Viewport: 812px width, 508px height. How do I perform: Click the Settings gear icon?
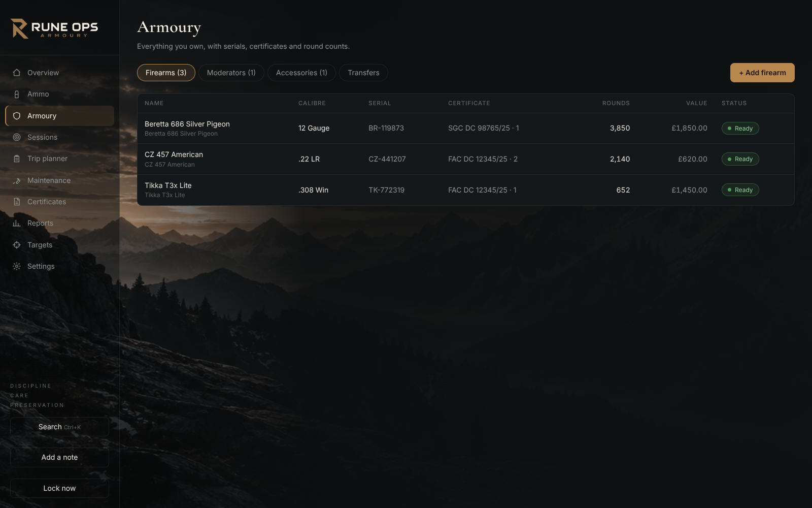[17, 266]
